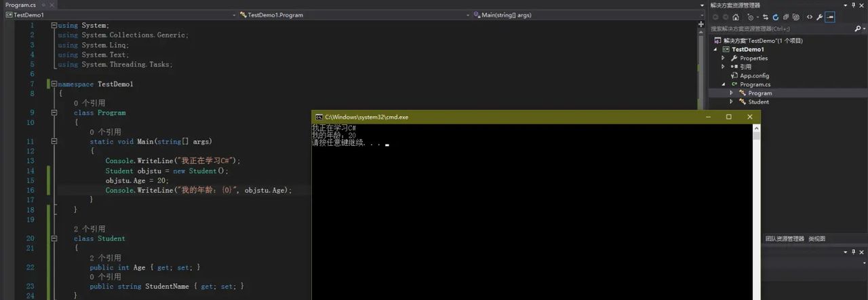
Task: Collapse the Main method block
Action: tap(54, 142)
